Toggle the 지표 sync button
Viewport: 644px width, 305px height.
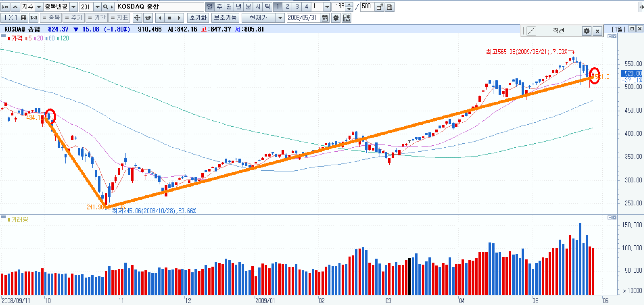click(119, 18)
